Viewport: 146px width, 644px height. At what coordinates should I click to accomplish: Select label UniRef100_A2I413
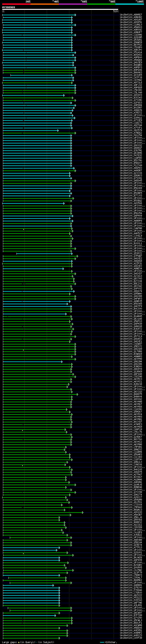tap(131, 276)
